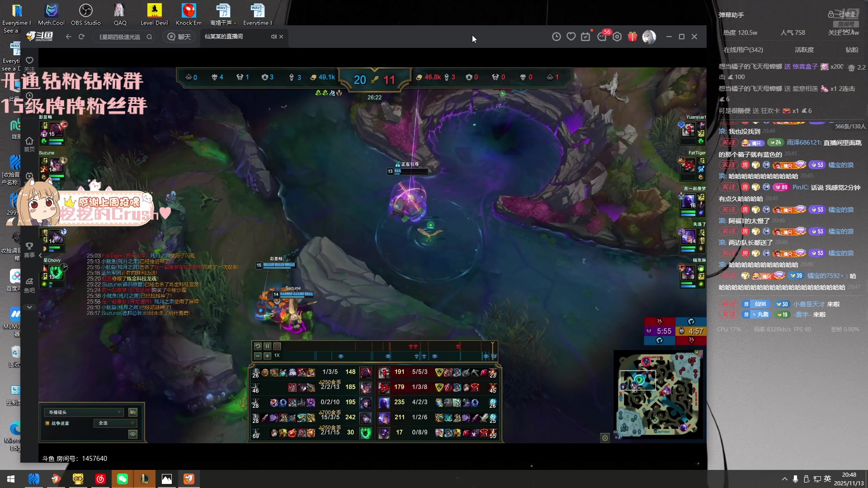Expand the sidebar downward chevron

(29, 307)
